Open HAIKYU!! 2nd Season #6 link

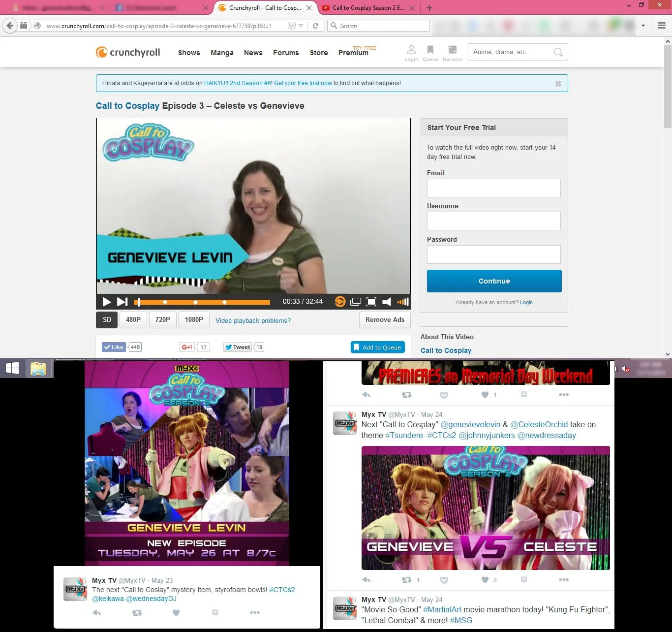238,83
